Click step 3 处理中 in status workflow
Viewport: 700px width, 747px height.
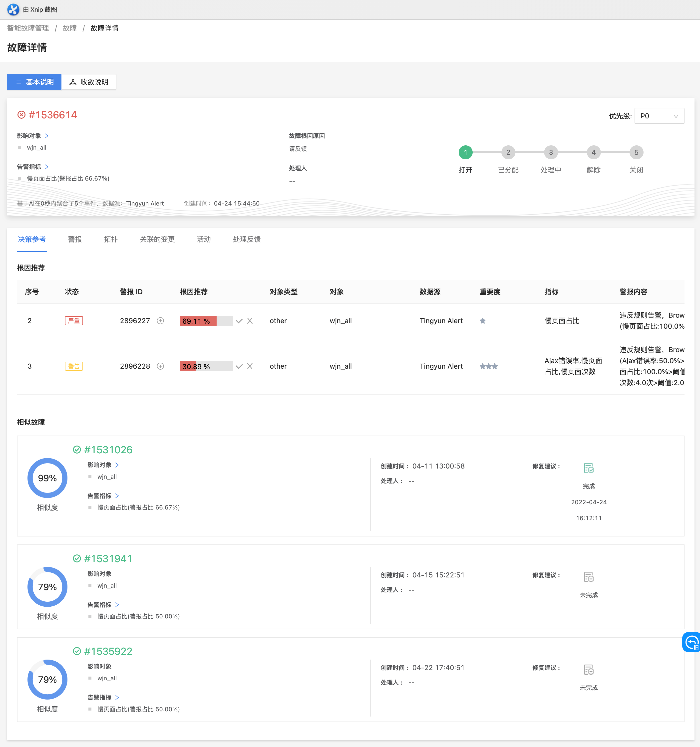click(x=551, y=152)
